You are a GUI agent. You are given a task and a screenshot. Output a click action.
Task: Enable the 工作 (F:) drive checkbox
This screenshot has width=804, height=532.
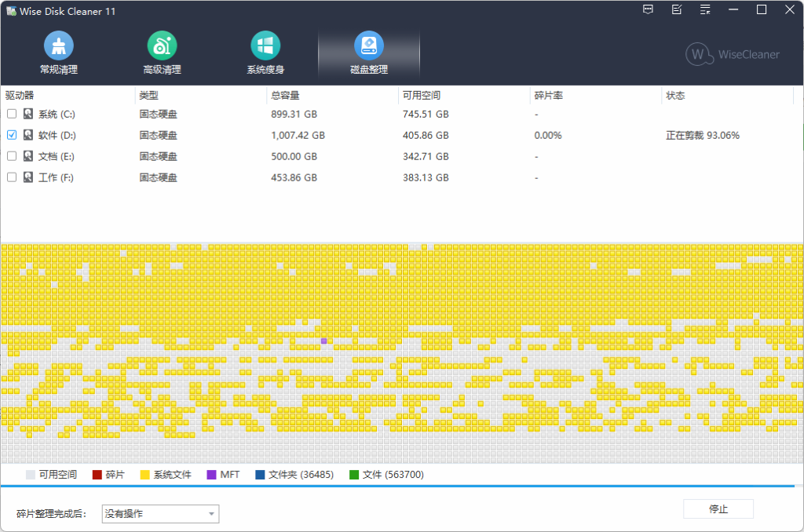point(12,177)
